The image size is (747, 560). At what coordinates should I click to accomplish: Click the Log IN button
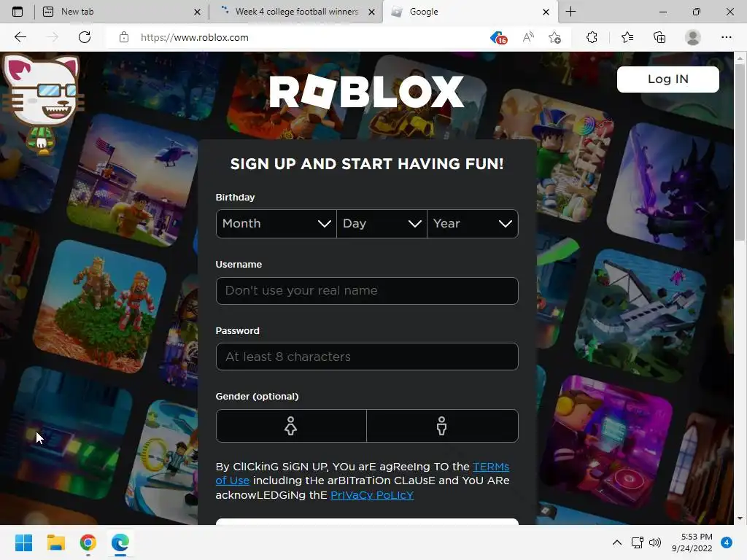pyautogui.click(x=668, y=79)
